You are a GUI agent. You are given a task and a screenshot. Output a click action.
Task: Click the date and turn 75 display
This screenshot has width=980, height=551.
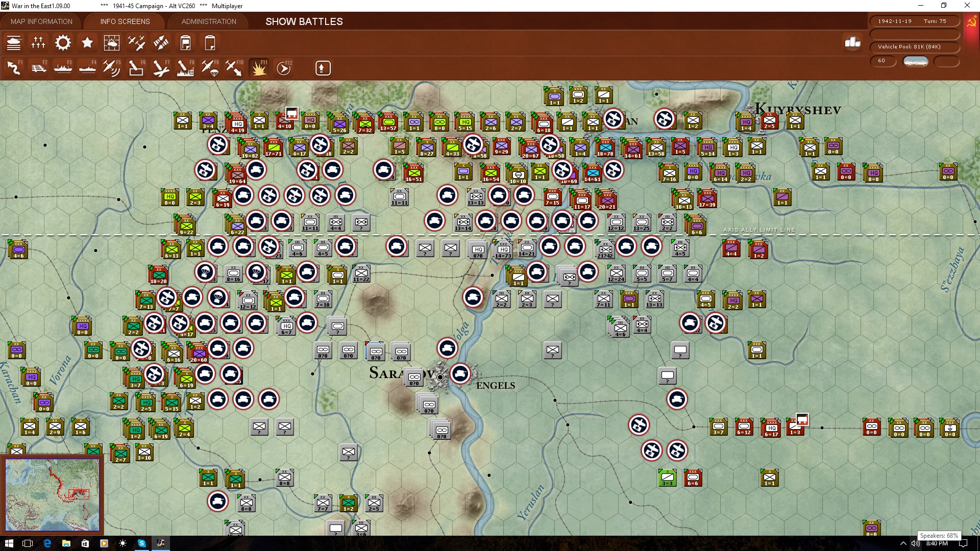point(915,21)
